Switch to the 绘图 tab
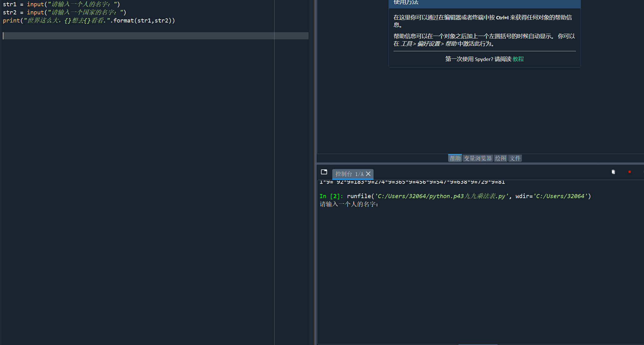The width and height of the screenshot is (644, 345). 500,158
